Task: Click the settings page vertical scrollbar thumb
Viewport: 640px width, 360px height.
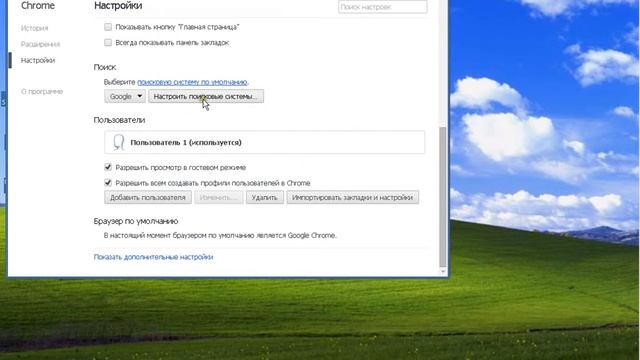Action: (442, 196)
